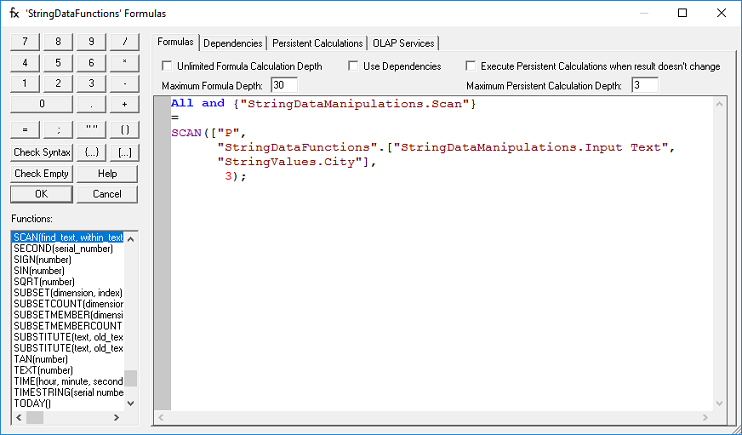The width and height of the screenshot is (742, 435).
Task: Insert curly braces {...}
Action: [x=91, y=152]
